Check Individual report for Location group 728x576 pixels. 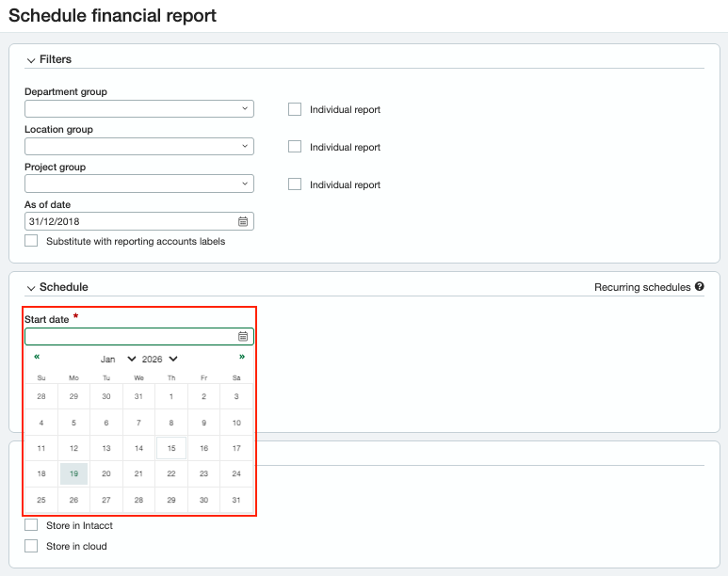point(295,147)
